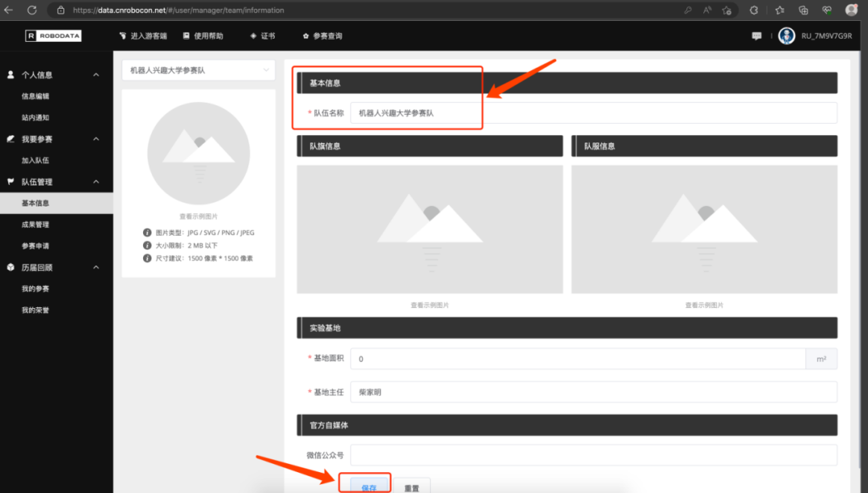This screenshot has height=493, width=868.
Task: Click the 队伍名称 input field
Action: (x=593, y=113)
